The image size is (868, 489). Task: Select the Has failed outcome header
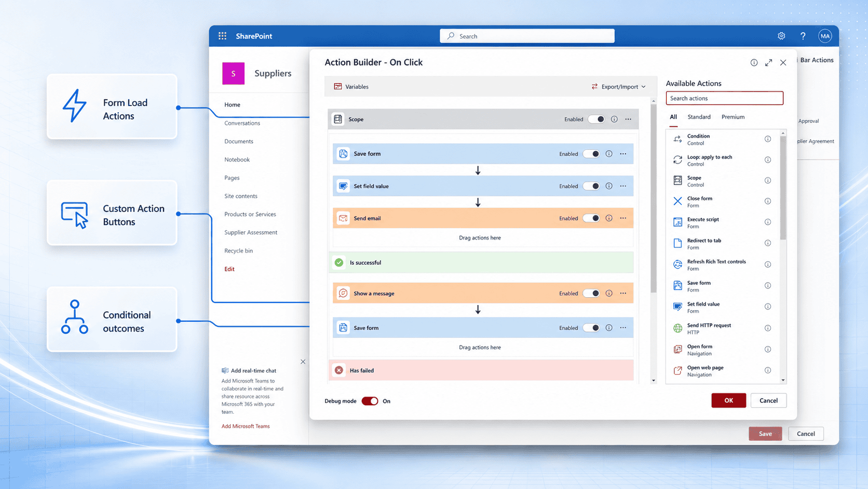[x=481, y=371]
